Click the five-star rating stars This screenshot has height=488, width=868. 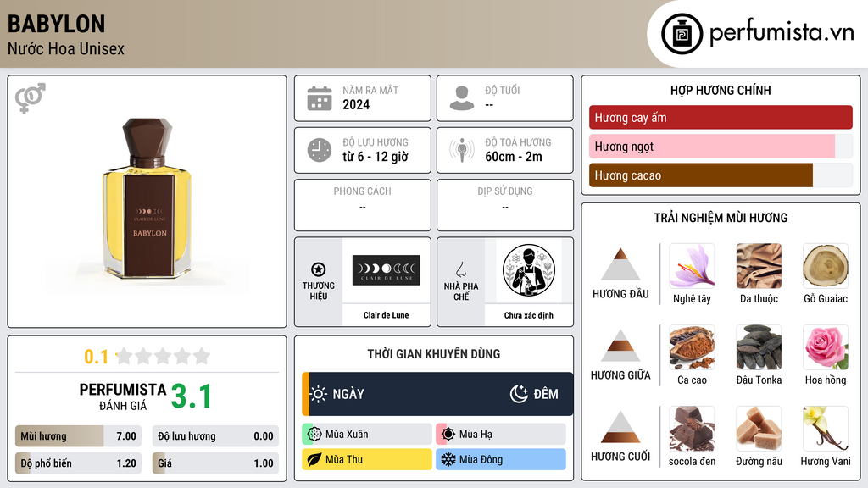(x=164, y=357)
